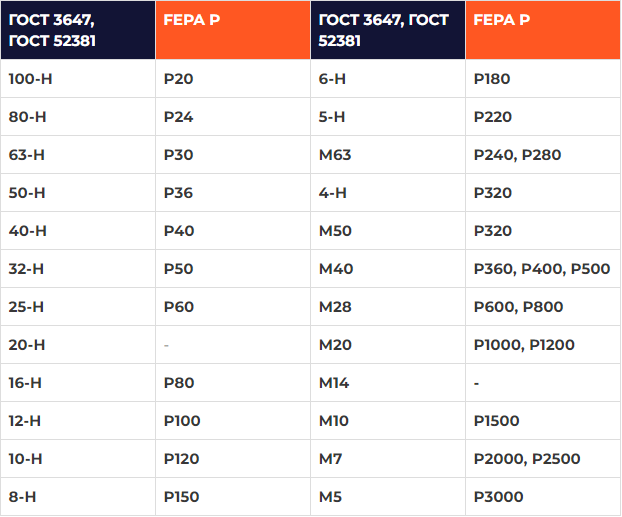Click the P600, P800 cell
The image size is (622, 517).
[x=518, y=307]
